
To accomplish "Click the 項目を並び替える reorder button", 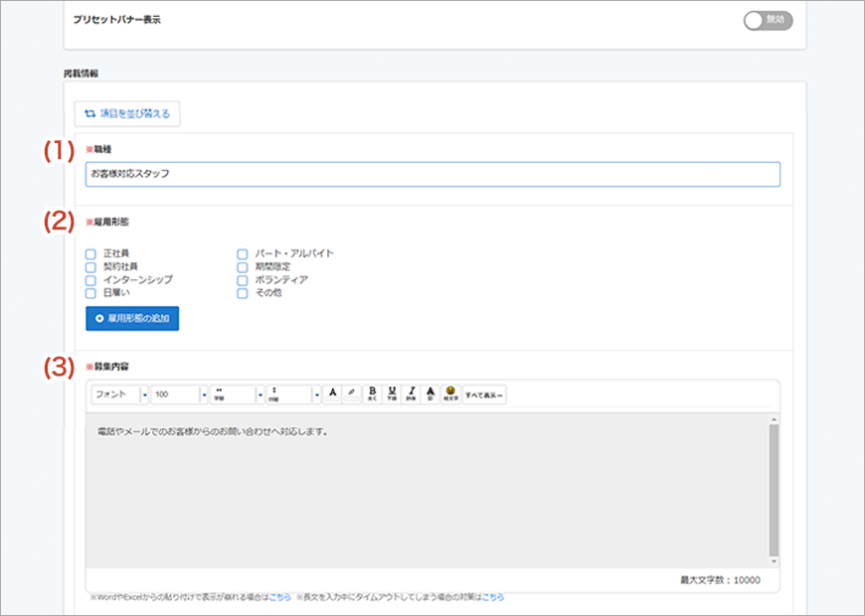I will pyautogui.click(x=127, y=114).
